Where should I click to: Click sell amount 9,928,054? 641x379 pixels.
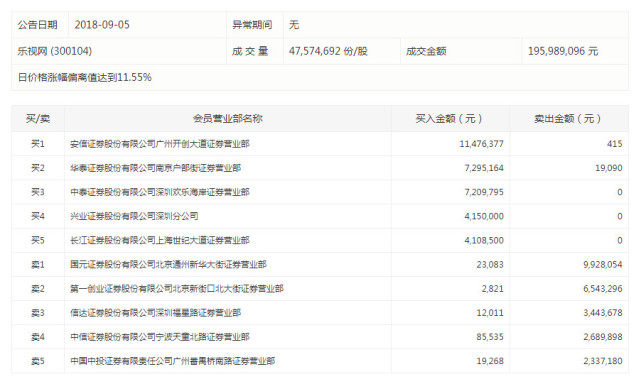tap(603, 265)
